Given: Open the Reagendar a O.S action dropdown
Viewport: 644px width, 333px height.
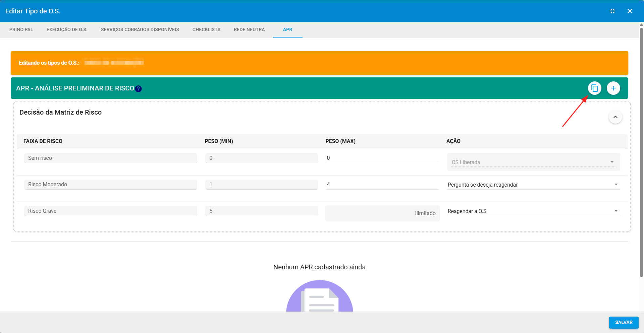Looking at the screenshot, I should [x=533, y=211].
